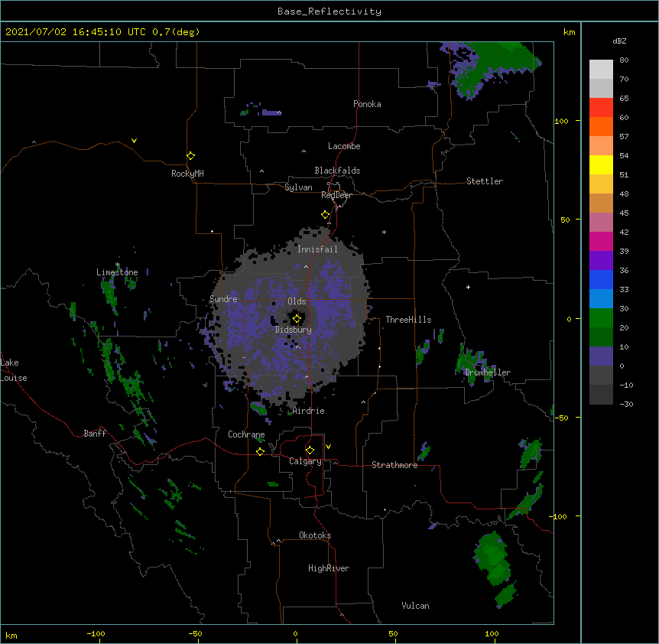Image resolution: width=659 pixels, height=644 pixels.
Task: Click the -30 value on the dBZ legend
Action: [x=626, y=405]
